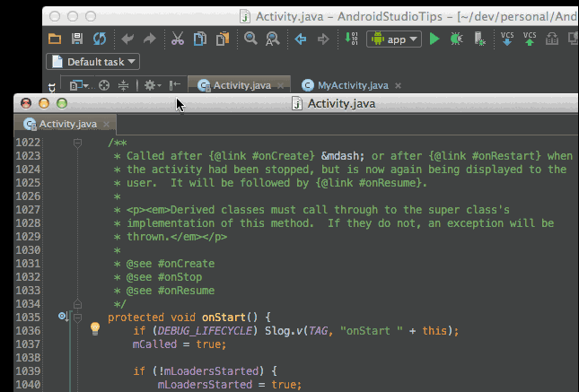Collapse the onStart method at line 1035
This screenshot has height=392, width=579.
point(77,318)
